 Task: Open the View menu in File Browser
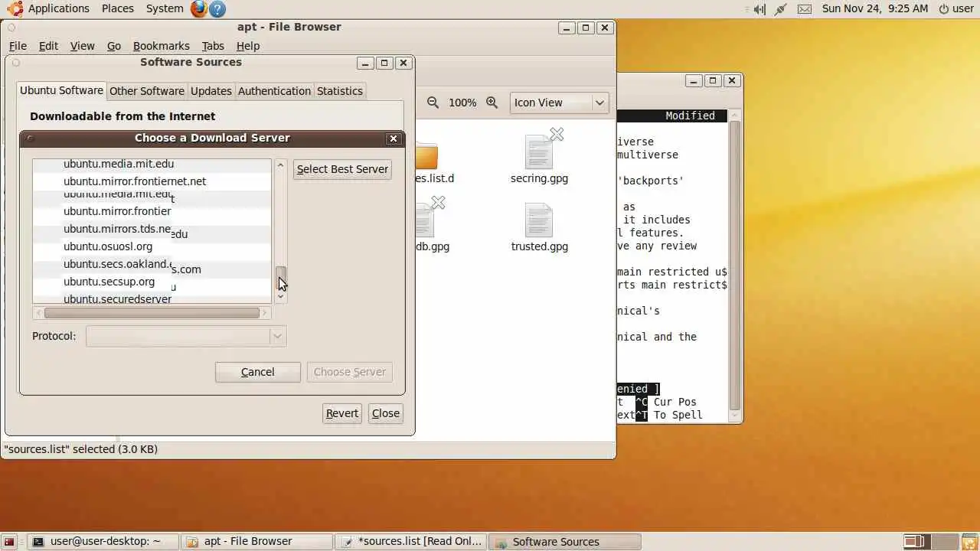coord(82,46)
